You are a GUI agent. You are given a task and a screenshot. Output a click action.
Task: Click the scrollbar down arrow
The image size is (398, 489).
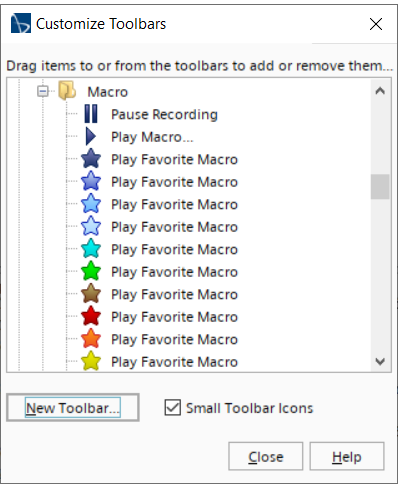pyautogui.click(x=380, y=361)
